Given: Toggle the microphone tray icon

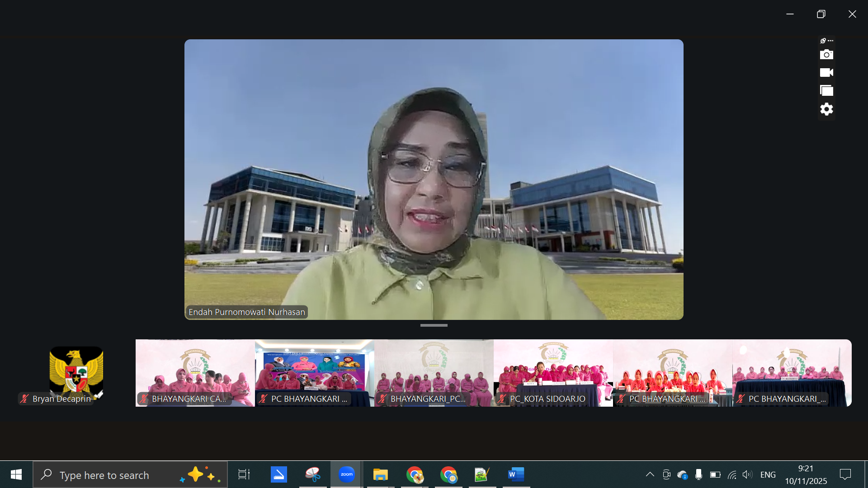Looking at the screenshot, I should [698, 474].
